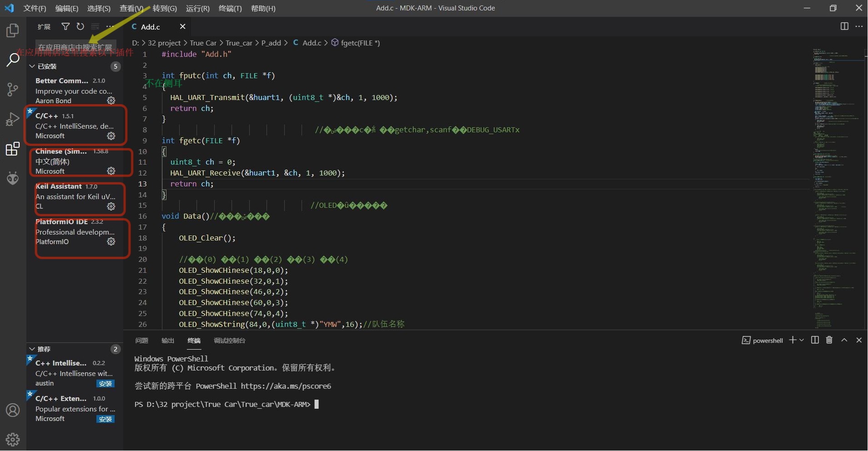Screen dimensions: 868x451
Task: Open the Run and Debug view
Action: [13, 119]
